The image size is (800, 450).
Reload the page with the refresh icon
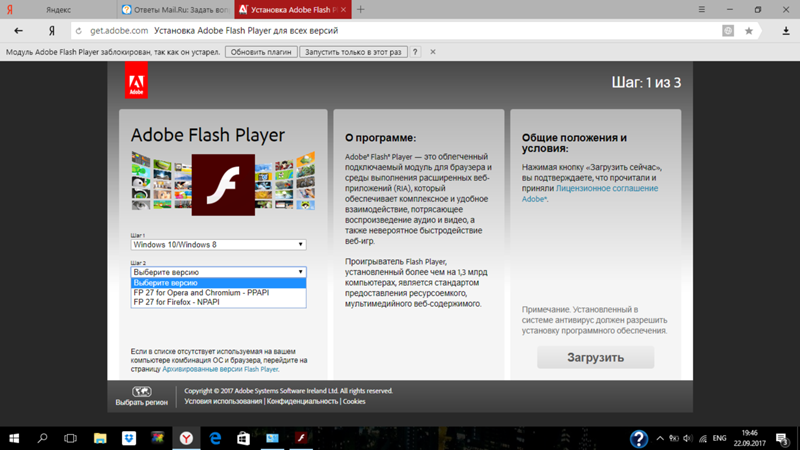pos(79,31)
